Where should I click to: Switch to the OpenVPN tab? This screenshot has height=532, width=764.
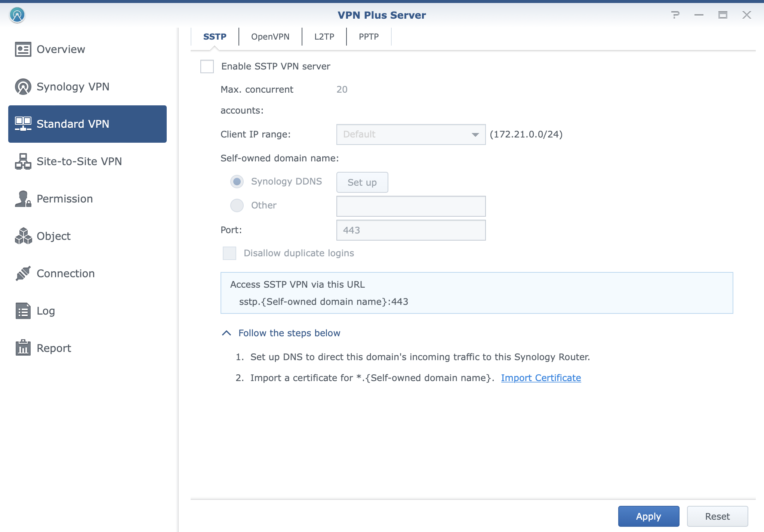(x=270, y=37)
